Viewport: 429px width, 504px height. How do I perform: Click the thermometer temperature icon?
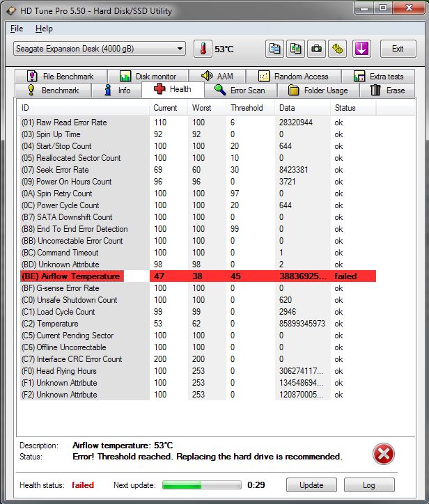coord(202,49)
